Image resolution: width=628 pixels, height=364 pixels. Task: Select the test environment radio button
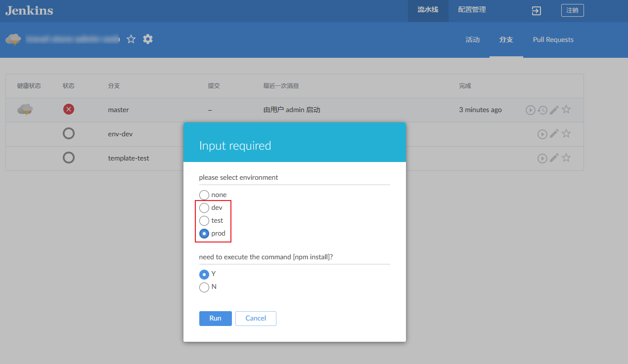pos(204,221)
